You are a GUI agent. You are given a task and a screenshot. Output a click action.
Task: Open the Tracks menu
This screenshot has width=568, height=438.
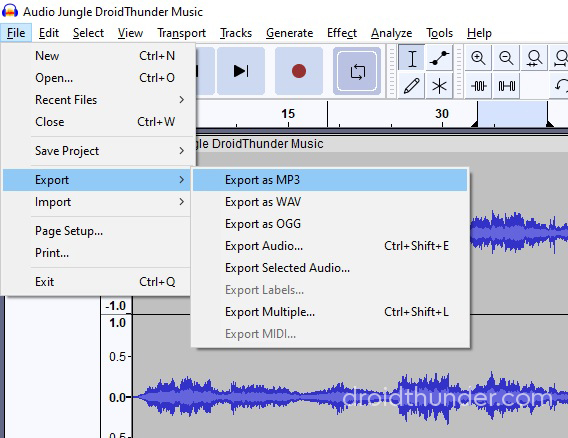pyautogui.click(x=236, y=33)
